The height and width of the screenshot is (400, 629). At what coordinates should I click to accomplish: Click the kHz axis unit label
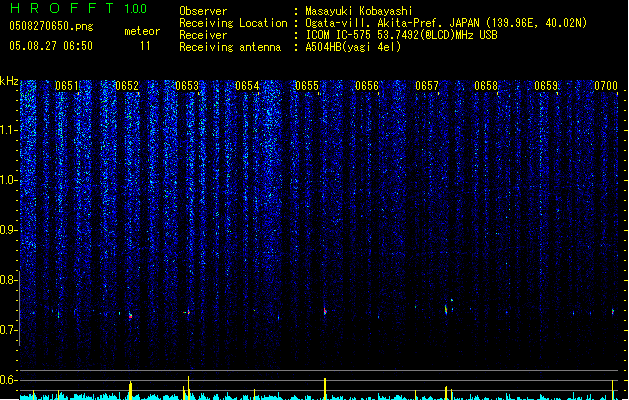coord(9,81)
